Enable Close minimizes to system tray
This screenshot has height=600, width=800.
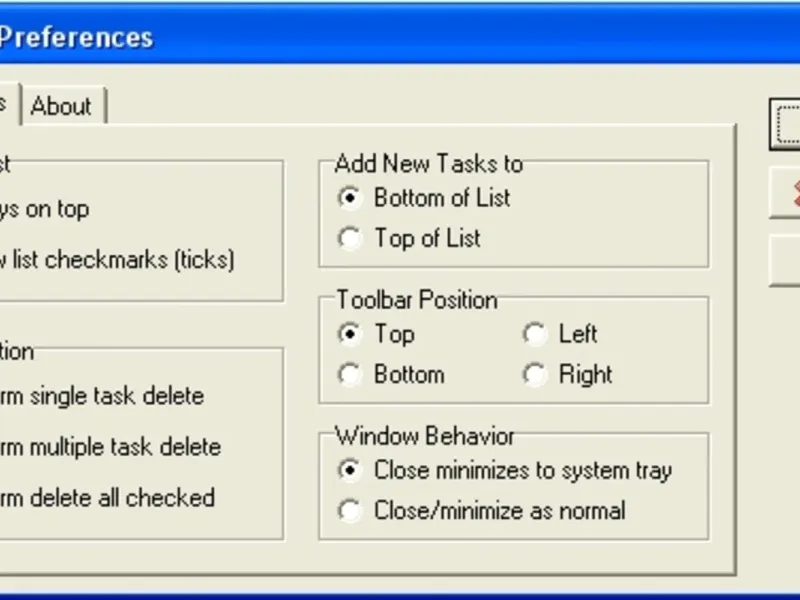click(x=350, y=470)
